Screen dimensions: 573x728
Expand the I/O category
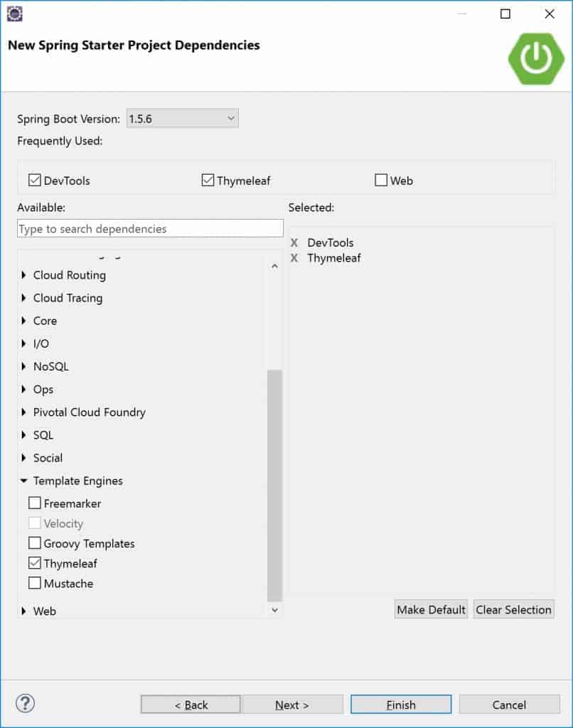point(23,343)
